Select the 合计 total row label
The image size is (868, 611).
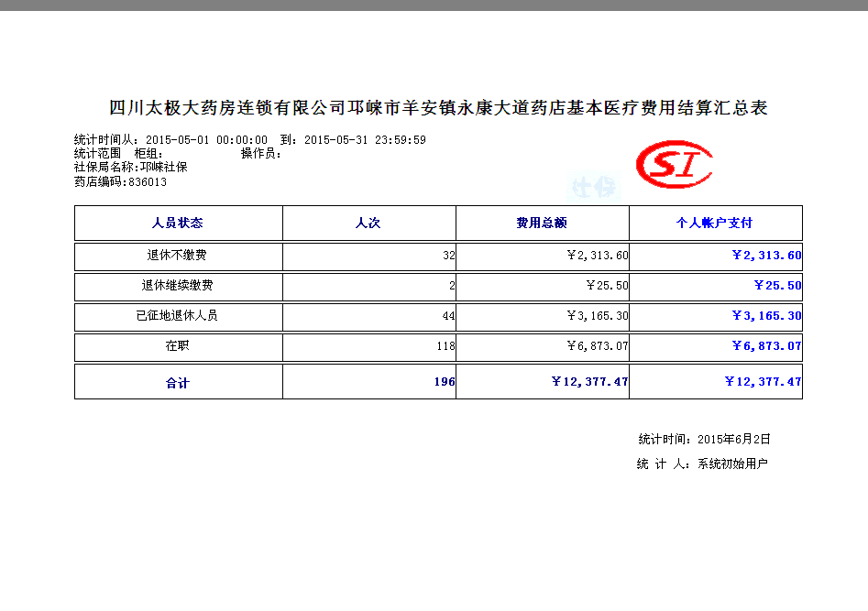tap(177, 383)
